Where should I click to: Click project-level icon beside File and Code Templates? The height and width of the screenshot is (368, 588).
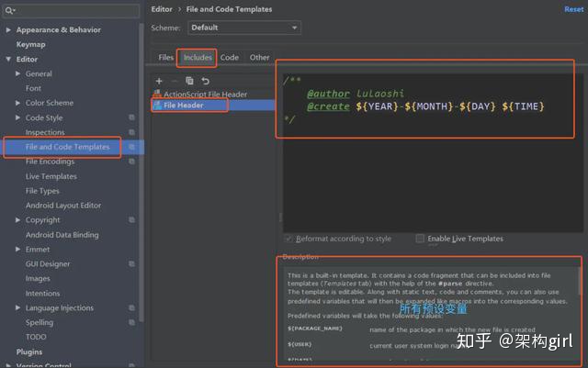click(x=131, y=147)
